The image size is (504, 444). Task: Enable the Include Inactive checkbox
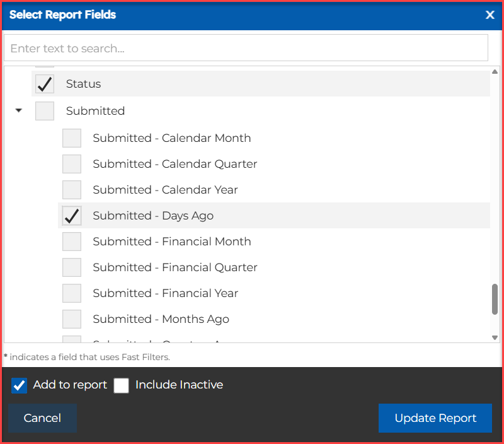point(121,385)
